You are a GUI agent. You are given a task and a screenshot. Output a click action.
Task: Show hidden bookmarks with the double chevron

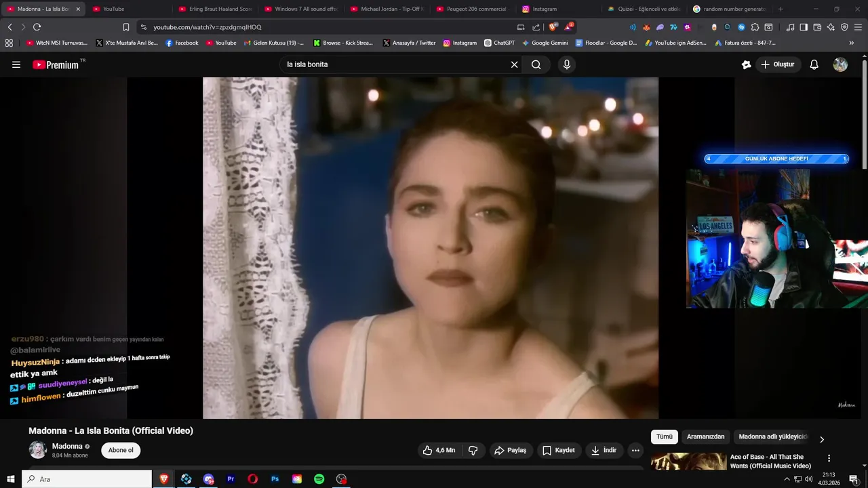852,43
